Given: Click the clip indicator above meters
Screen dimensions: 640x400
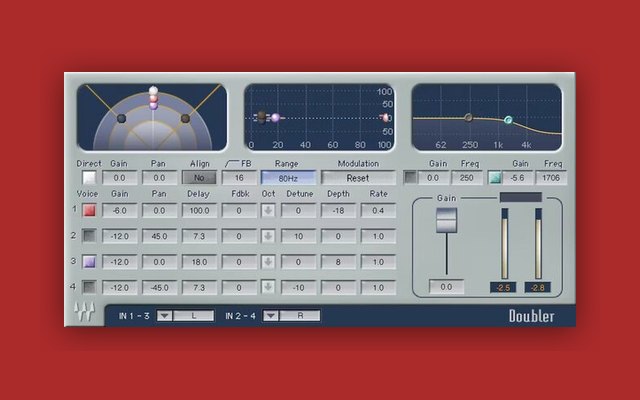Looking at the screenshot, I should 521,197.
